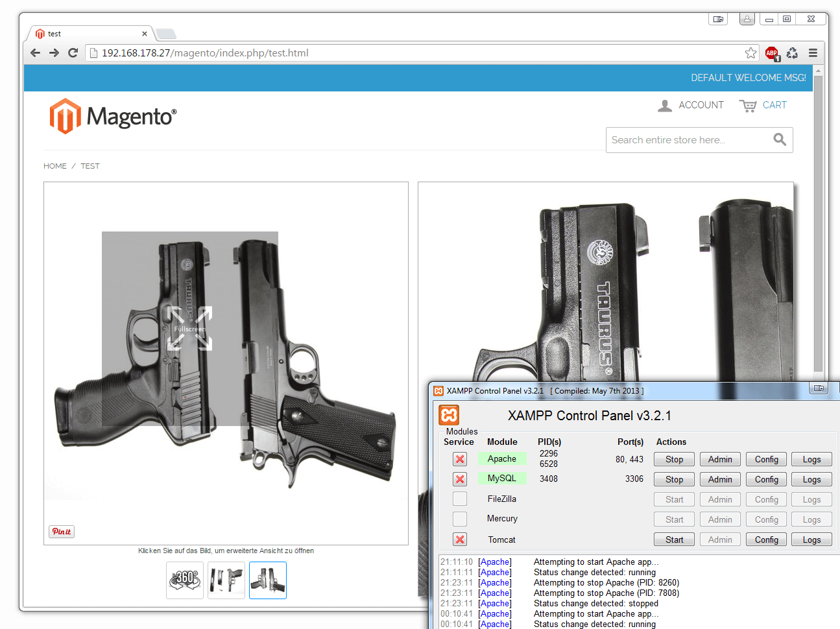This screenshot has height=629, width=840.
Task: Click the magnifier search button
Action: pos(780,139)
